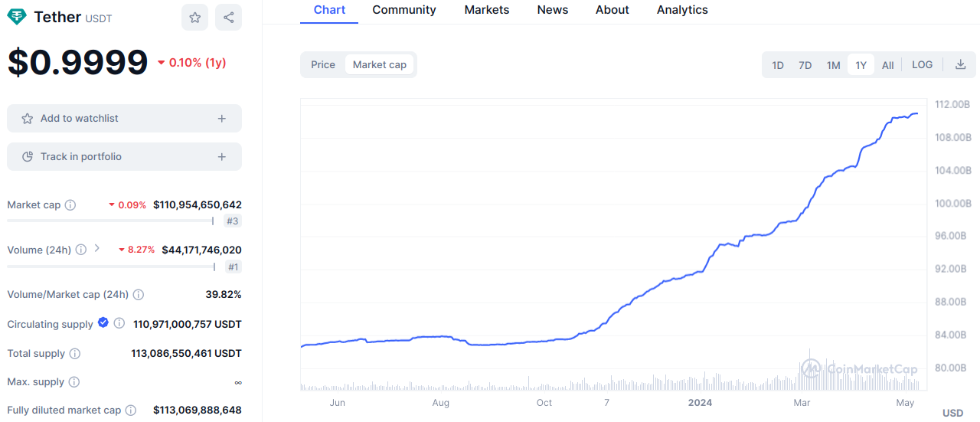
Task: Click the pie icon in Track in portfolio
Action: pos(28,157)
